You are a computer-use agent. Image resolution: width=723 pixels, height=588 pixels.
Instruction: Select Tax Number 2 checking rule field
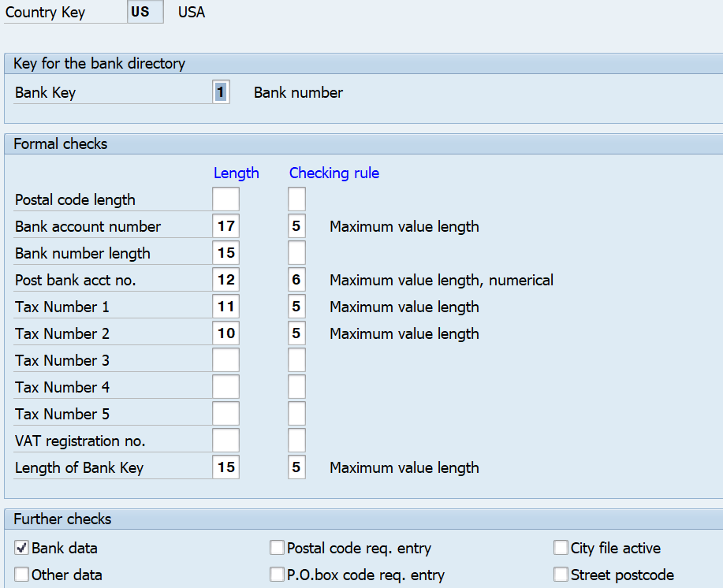(x=296, y=333)
